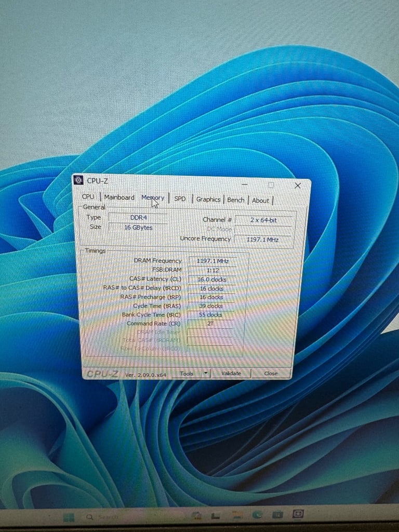Click the Command Rate value 2T
399x532 pixels.
point(210,323)
